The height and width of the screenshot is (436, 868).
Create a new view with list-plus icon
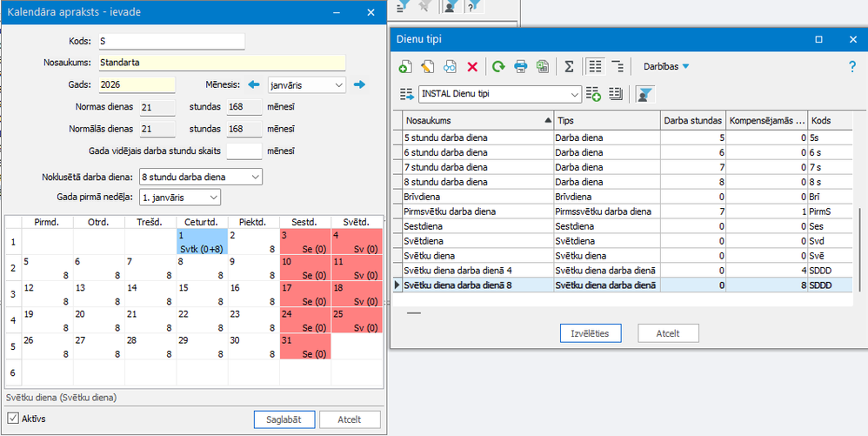pos(593,95)
